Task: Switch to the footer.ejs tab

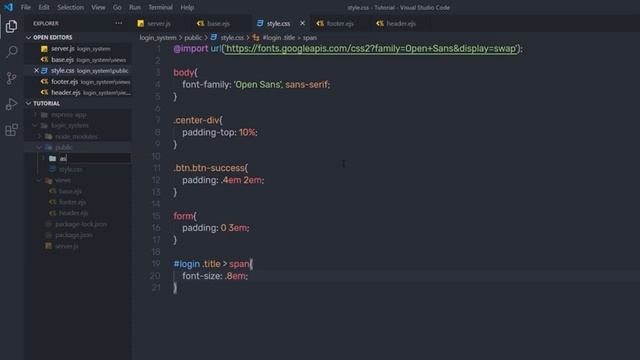Action: click(340, 24)
